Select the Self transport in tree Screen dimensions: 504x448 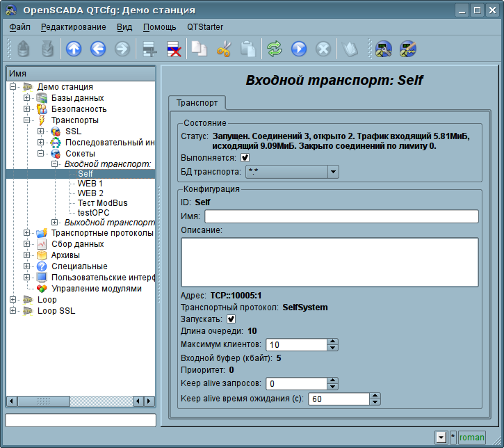86,174
